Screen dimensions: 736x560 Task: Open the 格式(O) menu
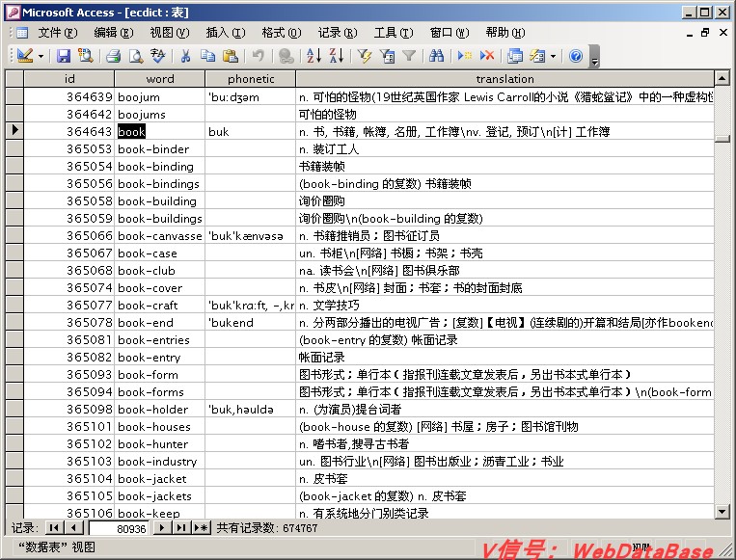pos(282,33)
